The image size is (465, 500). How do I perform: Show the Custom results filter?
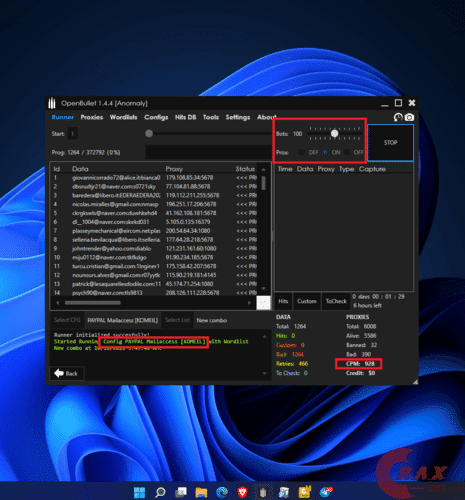pyautogui.click(x=307, y=301)
